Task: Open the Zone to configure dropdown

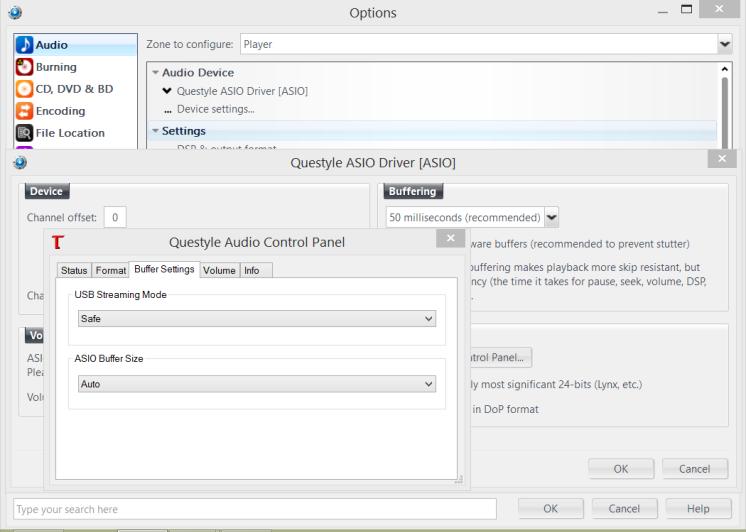Action: (x=725, y=44)
